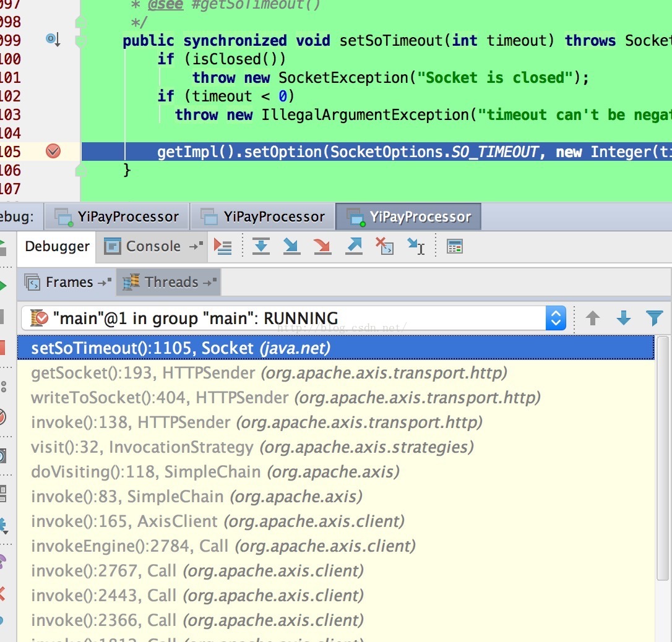Open the Evaluate Expression calculator icon
672x642 pixels.
click(x=454, y=247)
